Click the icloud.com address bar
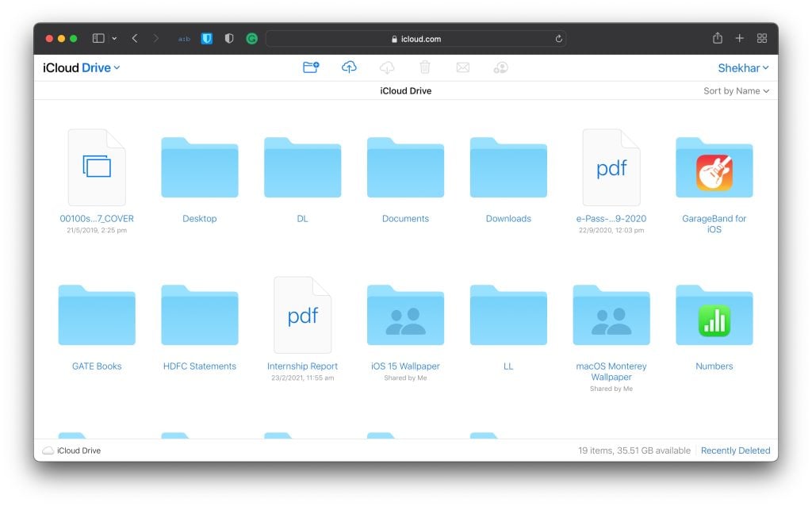 tap(416, 39)
